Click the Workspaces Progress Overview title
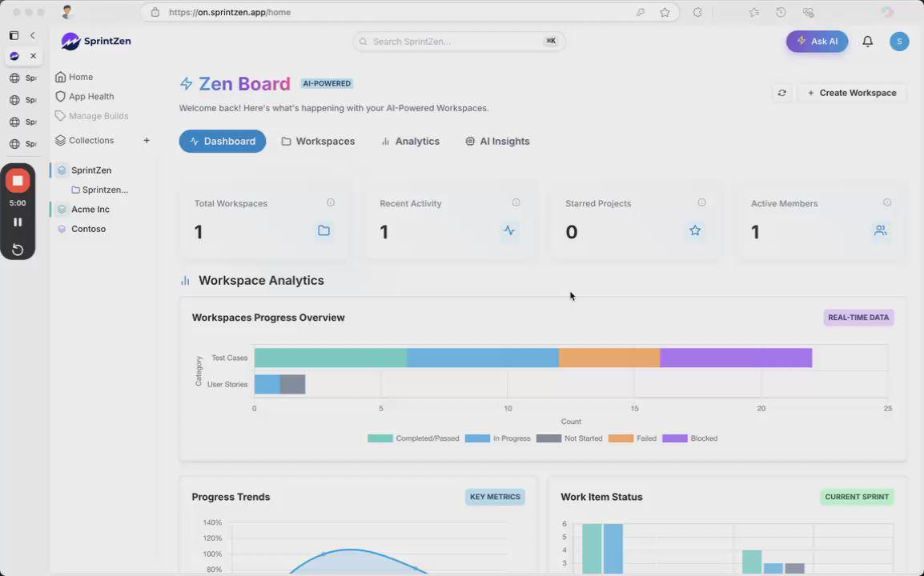Image resolution: width=924 pixels, height=576 pixels. [268, 318]
